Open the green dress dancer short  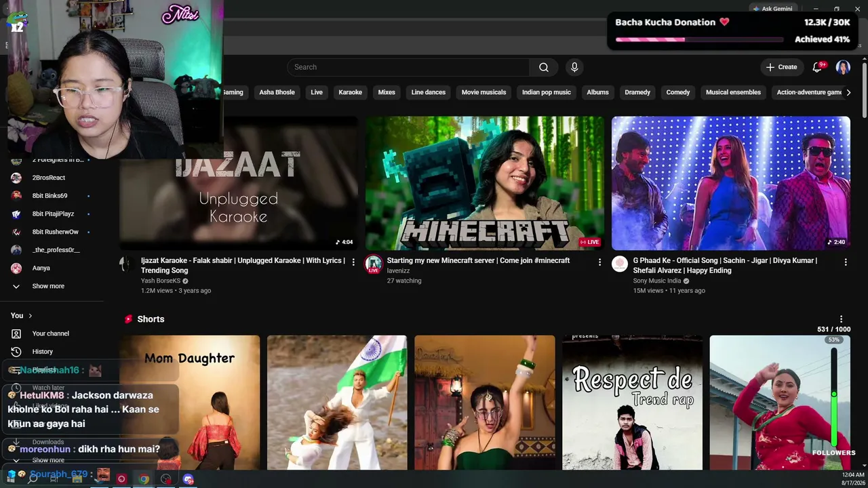[485, 403]
